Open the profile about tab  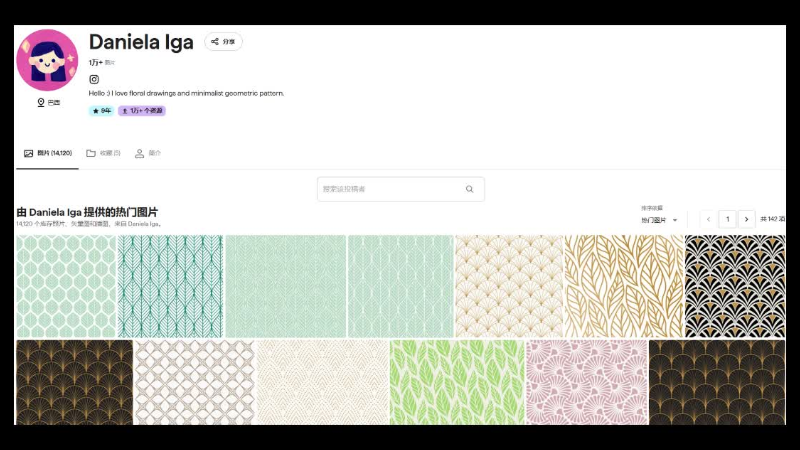click(147, 153)
